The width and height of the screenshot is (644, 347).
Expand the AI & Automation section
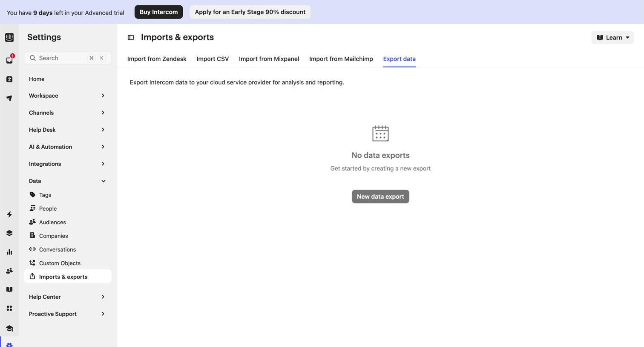(67, 147)
